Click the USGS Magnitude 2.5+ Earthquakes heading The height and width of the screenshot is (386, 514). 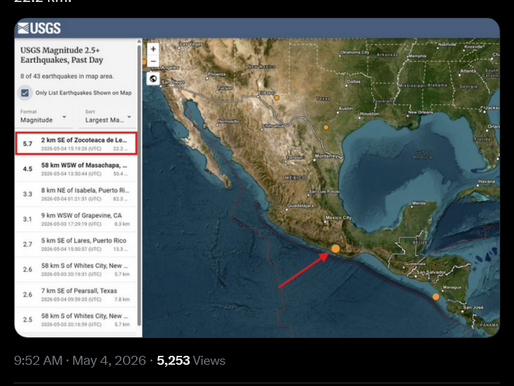(x=62, y=55)
